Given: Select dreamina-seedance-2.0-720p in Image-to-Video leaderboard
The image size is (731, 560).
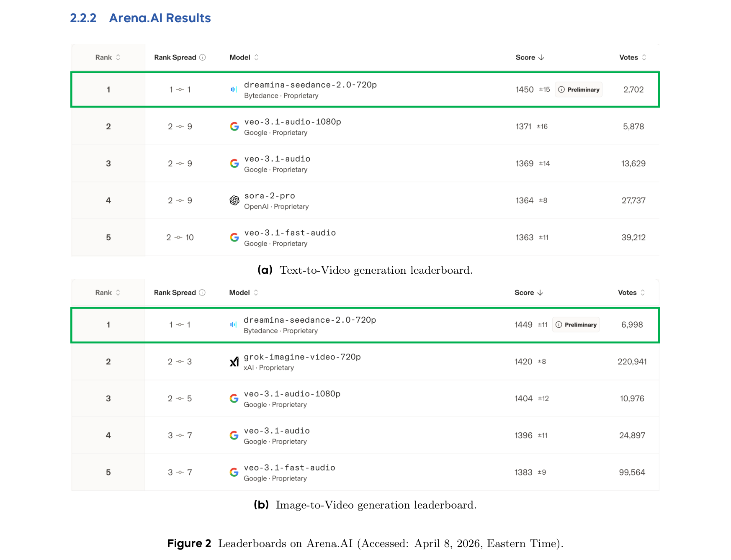Looking at the screenshot, I should 310,320.
